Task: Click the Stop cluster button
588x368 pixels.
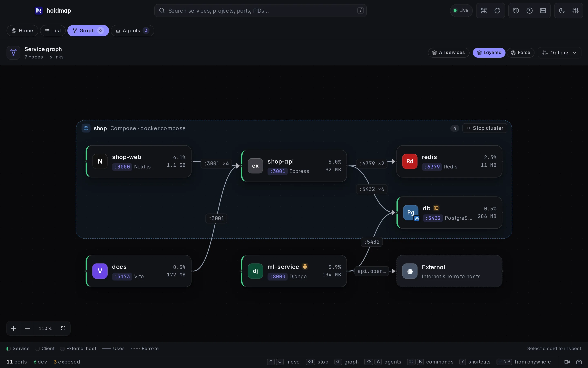Action: (x=485, y=128)
